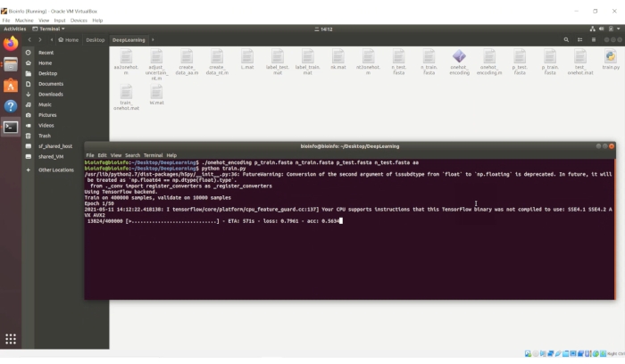625x364 pixels.
Task: Click the Activities button
Action: [x=15, y=29]
